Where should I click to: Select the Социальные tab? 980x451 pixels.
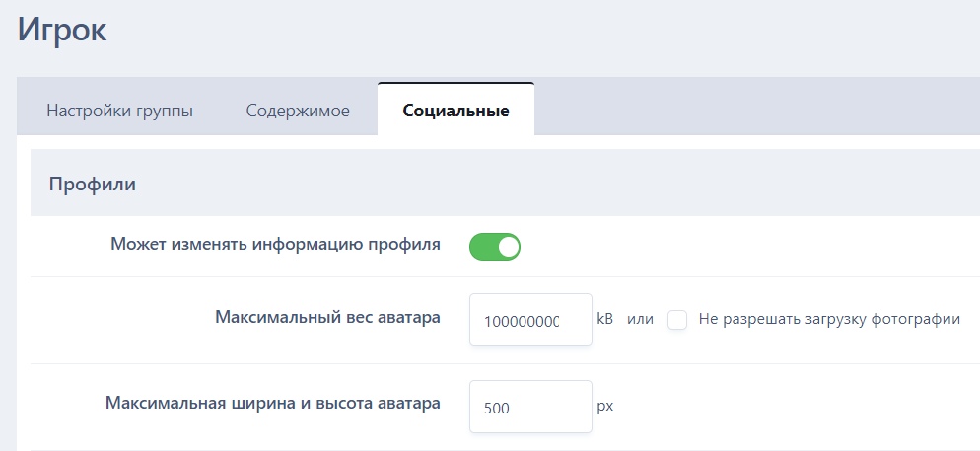pos(455,110)
